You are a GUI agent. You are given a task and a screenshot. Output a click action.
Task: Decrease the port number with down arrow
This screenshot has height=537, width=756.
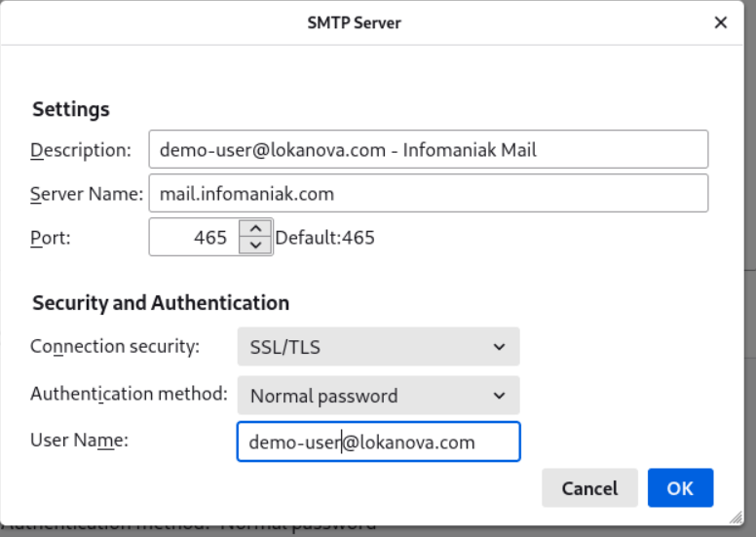tap(255, 245)
